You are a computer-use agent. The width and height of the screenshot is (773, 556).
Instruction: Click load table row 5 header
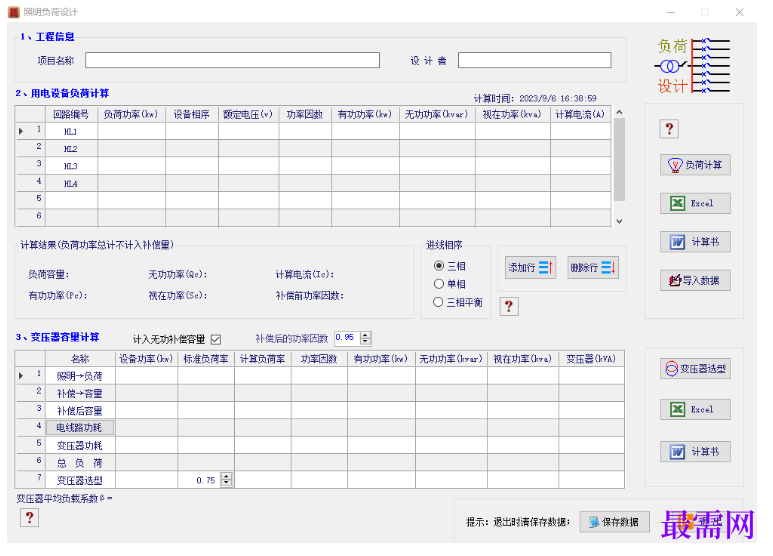(x=31, y=200)
